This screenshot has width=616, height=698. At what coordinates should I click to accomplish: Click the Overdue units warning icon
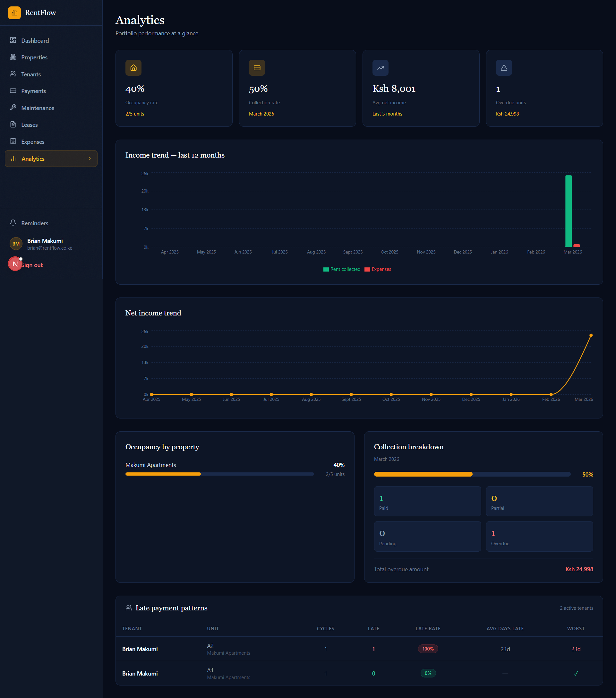[504, 68]
